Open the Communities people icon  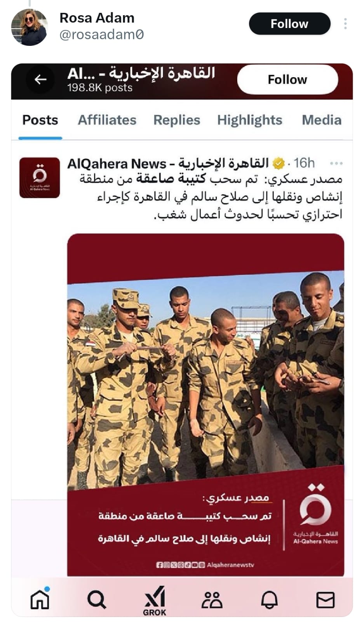tap(212, 599)
